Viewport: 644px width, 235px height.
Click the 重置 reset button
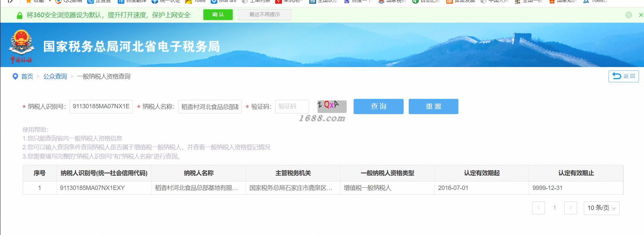pos(433,106)
